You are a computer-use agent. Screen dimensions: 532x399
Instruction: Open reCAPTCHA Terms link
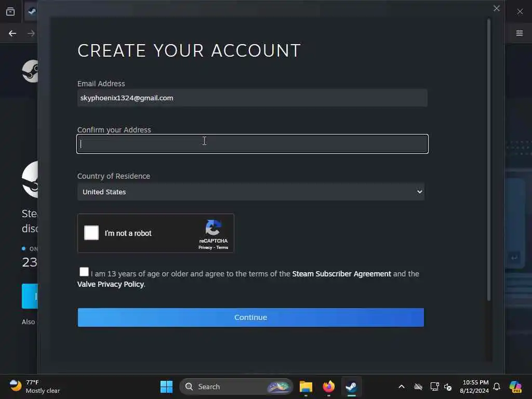pos(222,247)
